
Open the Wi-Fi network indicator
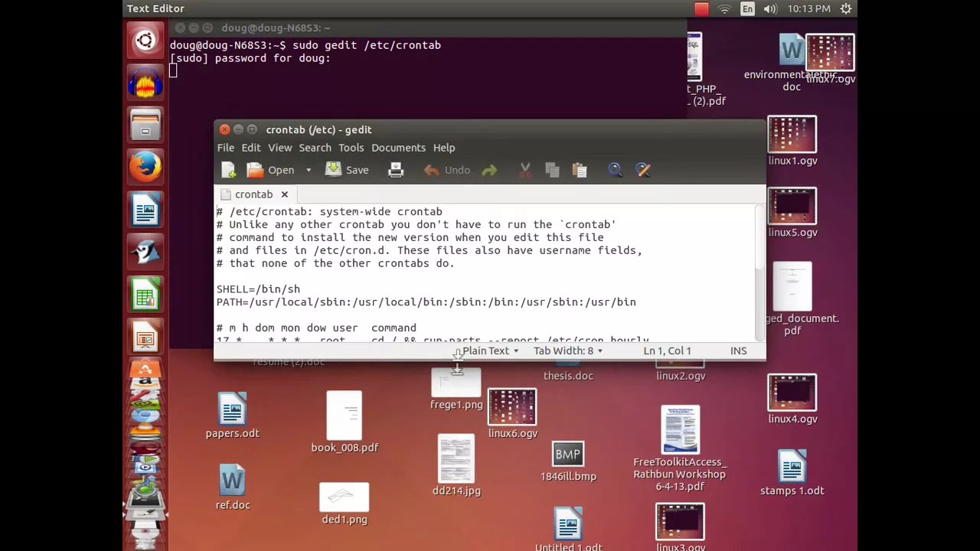tap(724, 8)
